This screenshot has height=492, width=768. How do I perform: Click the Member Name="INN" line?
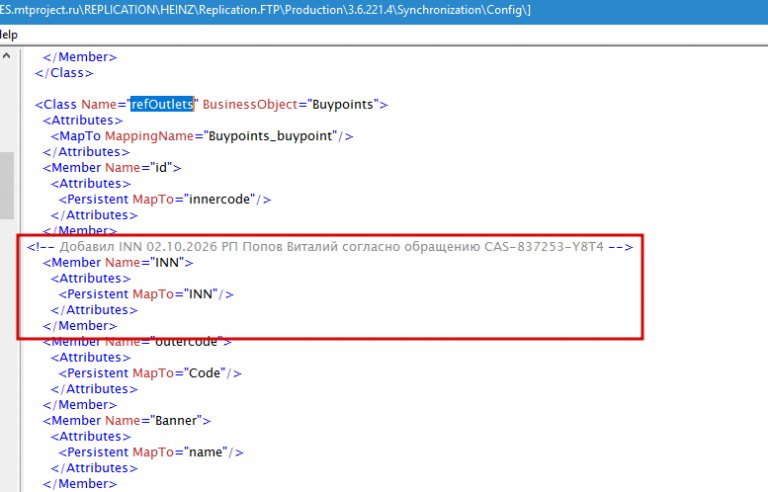[118, 263]
